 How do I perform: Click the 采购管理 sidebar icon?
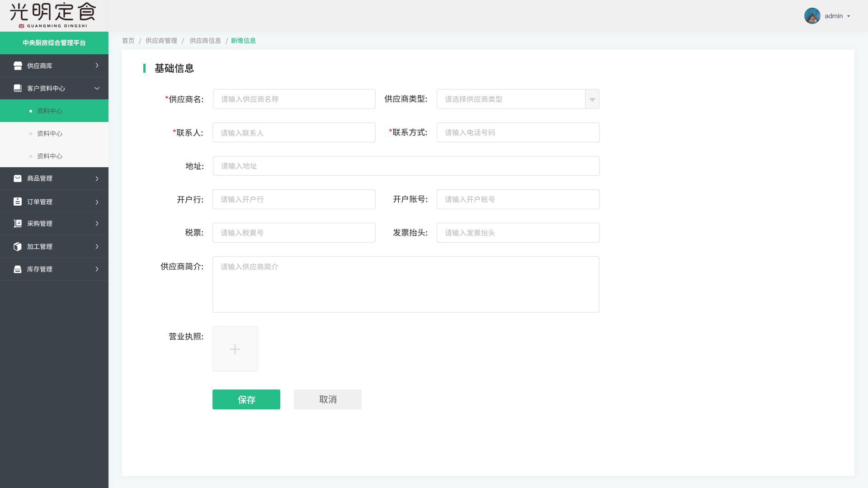tap(18, 224)
